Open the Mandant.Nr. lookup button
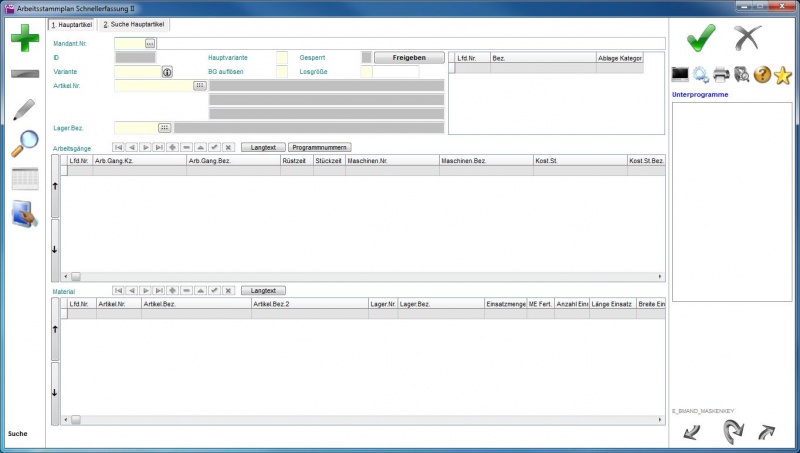Image resolution: width=800 pixels, height=453 pixels. (x=150, y=44)
